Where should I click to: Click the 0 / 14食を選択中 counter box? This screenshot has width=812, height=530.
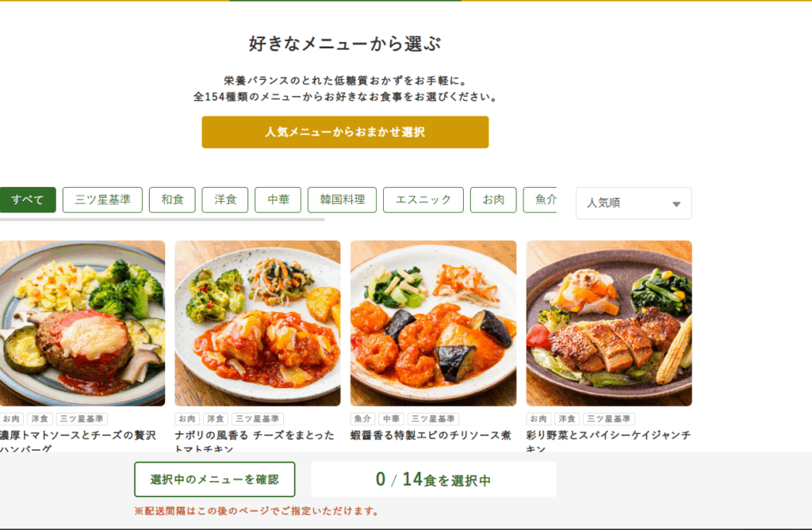434,479
